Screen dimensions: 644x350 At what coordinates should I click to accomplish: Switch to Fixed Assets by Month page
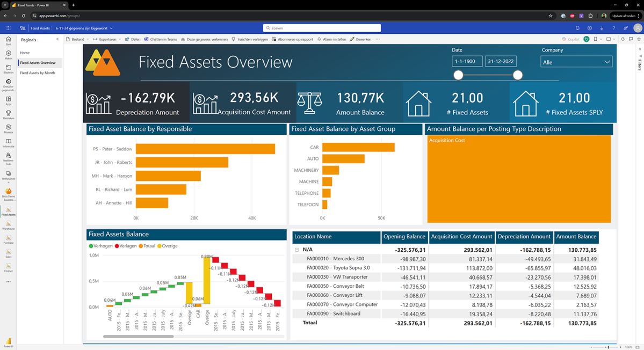[38, 73]
